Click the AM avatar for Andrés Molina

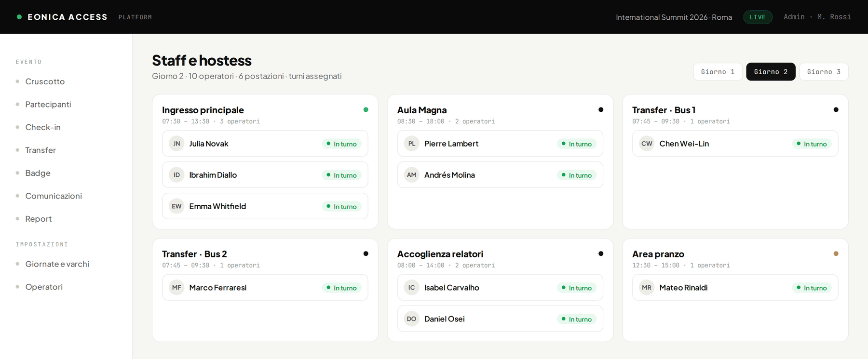click(412, 175)
